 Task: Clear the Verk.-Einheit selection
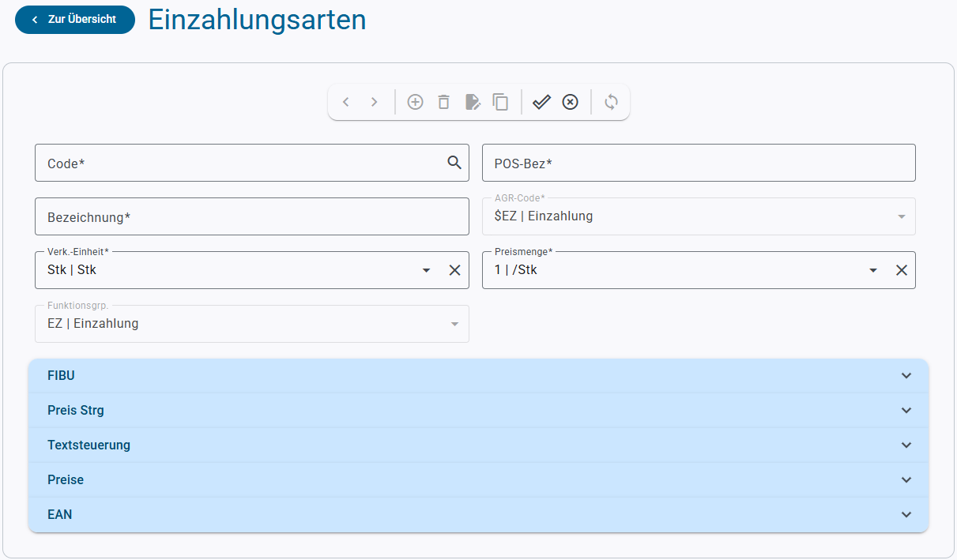tap(454, 270)
